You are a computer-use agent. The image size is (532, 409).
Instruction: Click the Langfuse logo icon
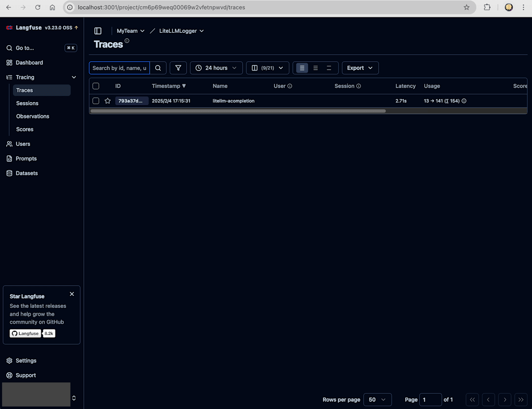click(9, 28)
